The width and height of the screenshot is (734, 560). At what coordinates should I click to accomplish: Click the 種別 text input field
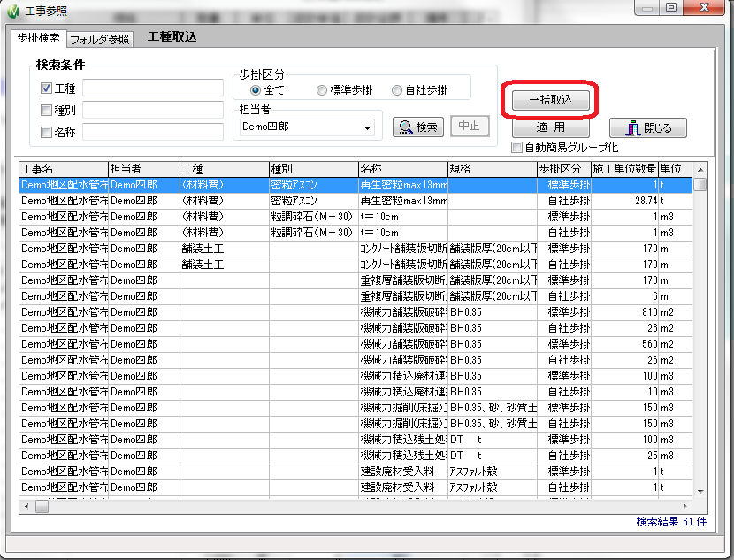[x=153, y=110]
